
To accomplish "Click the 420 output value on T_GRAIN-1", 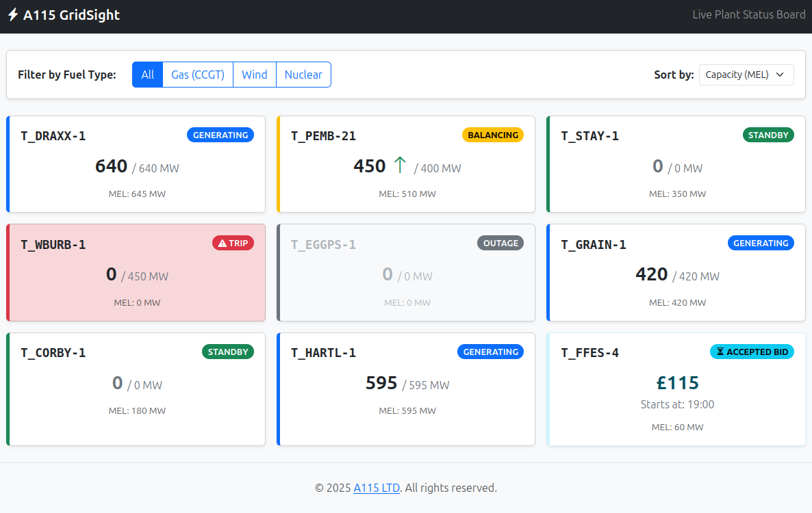I will click(x=652, y=274).
